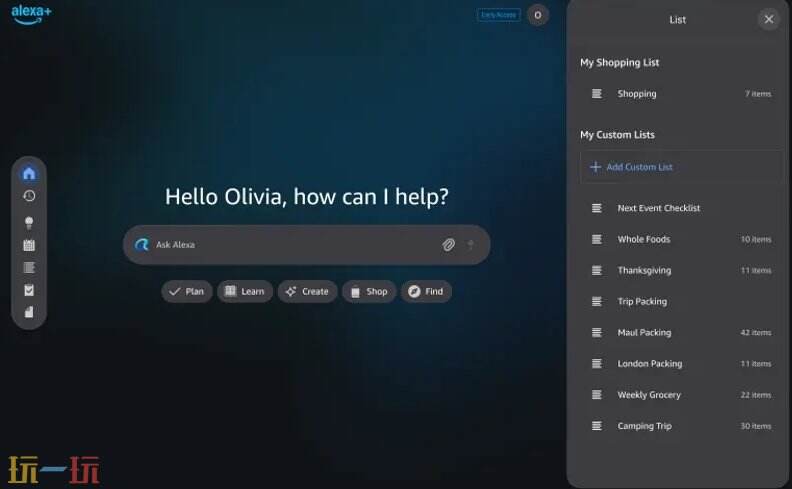The height and width of the screenshot is (489, 792).
Task: Close the List panel
Action: point(768,19)
